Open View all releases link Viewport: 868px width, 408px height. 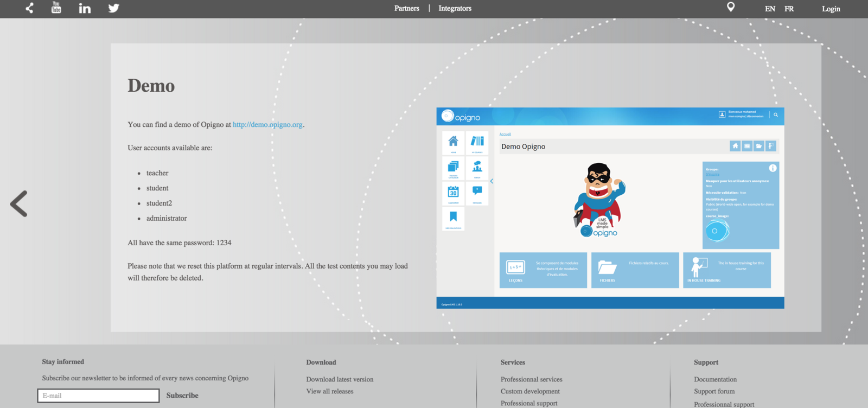(330, 391)
